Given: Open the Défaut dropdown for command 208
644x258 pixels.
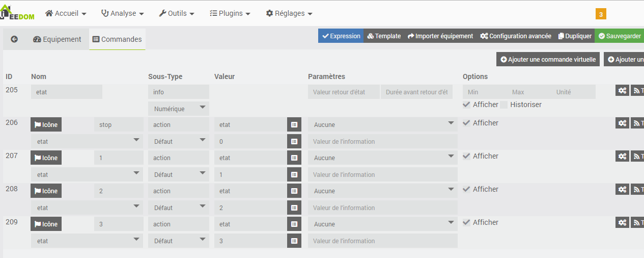Looking at the screenshot, I should (x=179, y=208).
